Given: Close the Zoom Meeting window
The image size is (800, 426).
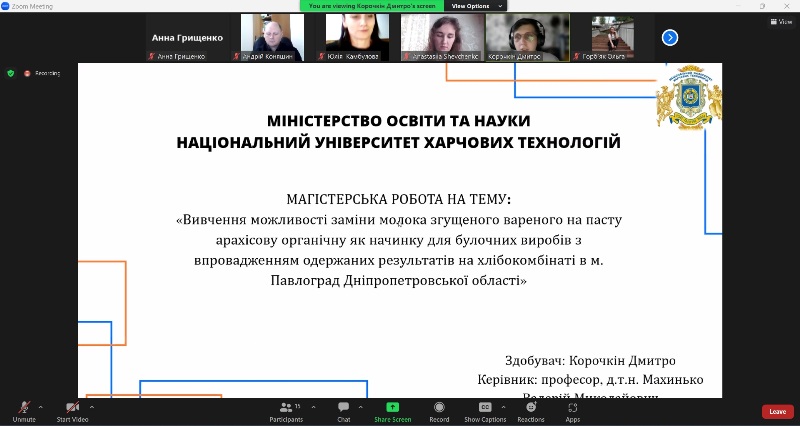Looking at the screenshot, I should (786, 6).
